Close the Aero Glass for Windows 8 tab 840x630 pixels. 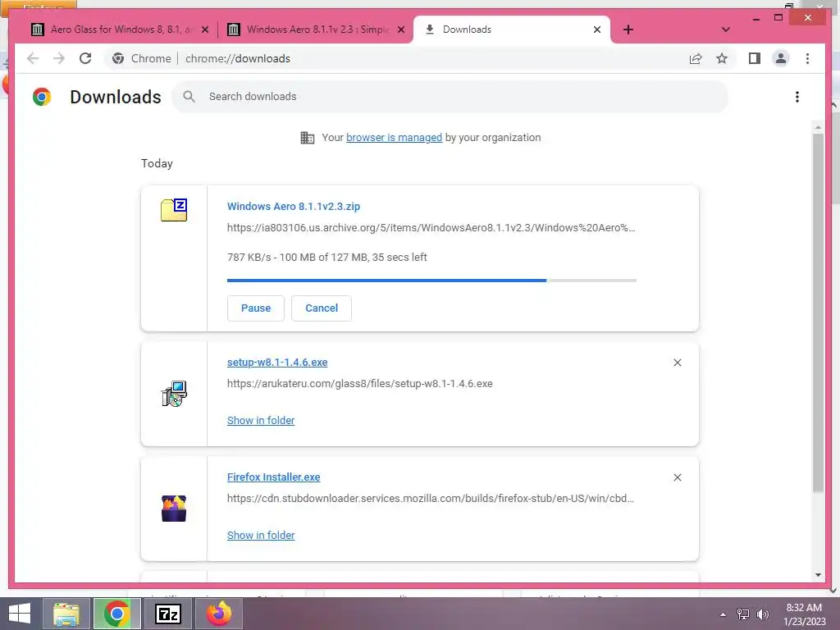(x=204, y=30)
